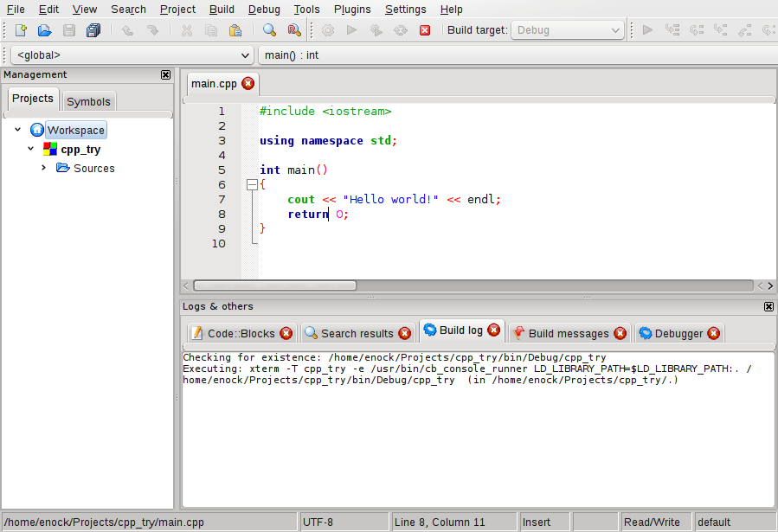Click the Paste toolbar icon
This screenshot has width=778, height=532.
tap(235, 29)
